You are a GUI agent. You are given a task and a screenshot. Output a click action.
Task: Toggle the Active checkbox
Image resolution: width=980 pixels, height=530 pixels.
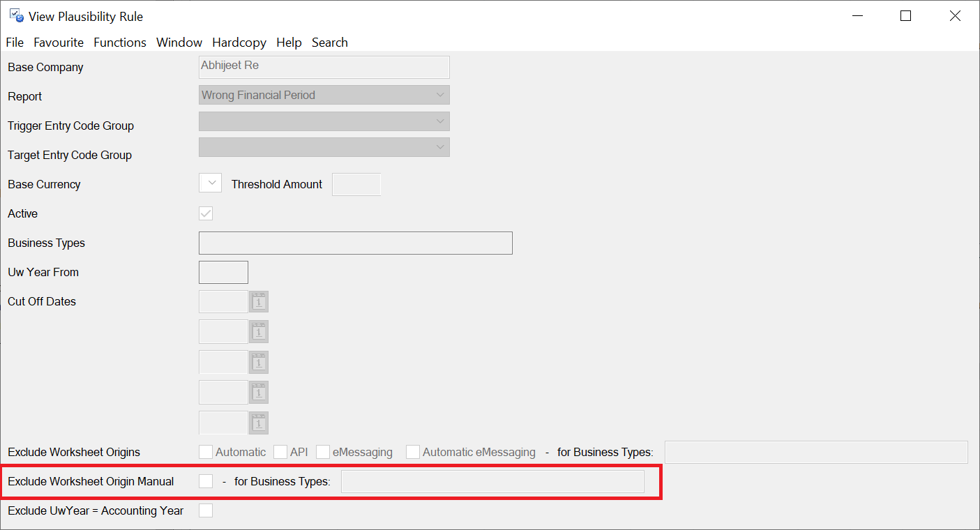tap(206, 213)
